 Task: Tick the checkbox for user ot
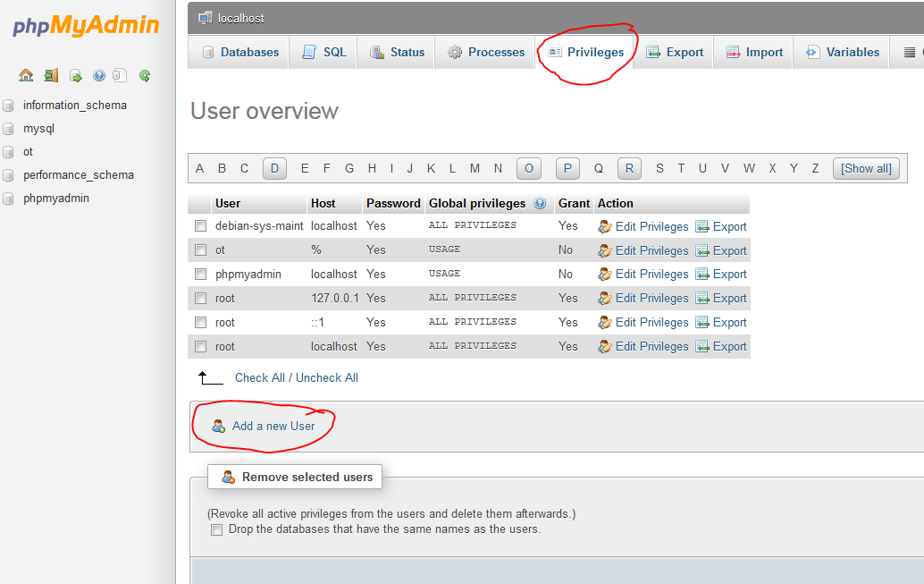201,250
